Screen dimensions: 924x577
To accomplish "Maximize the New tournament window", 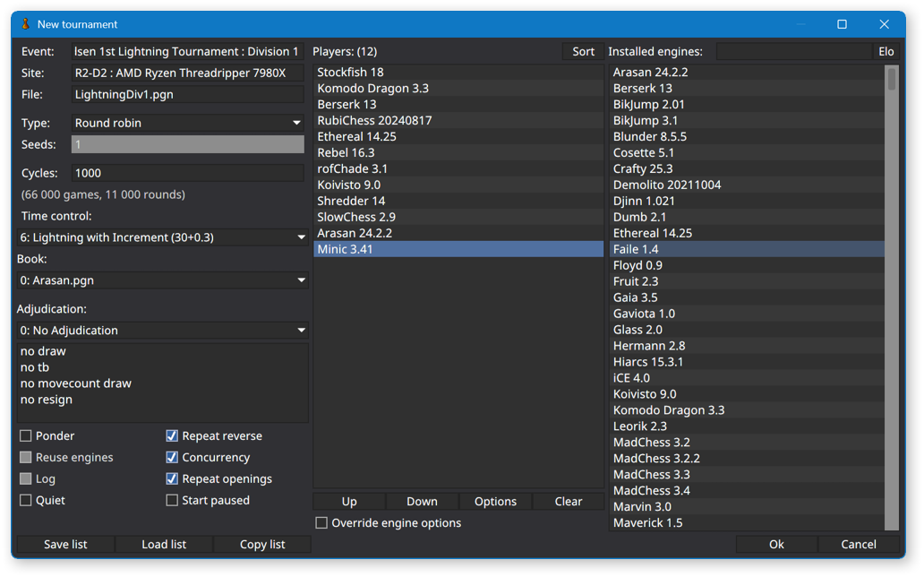I will point(842,24).
